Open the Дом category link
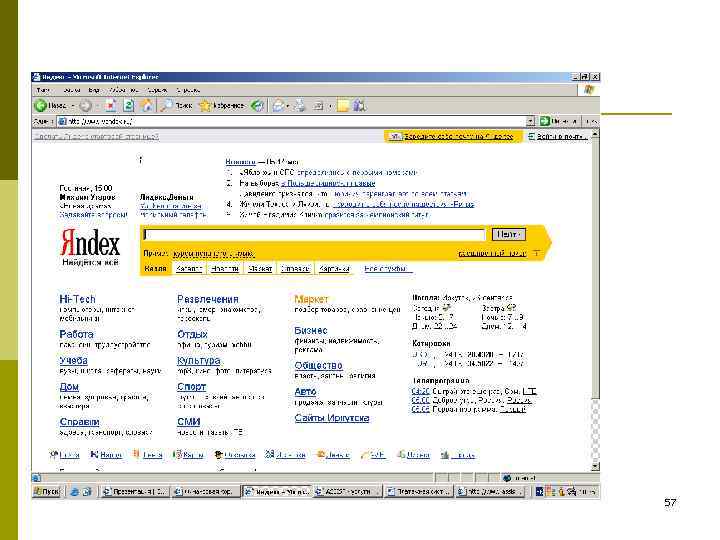 (69, 387)
